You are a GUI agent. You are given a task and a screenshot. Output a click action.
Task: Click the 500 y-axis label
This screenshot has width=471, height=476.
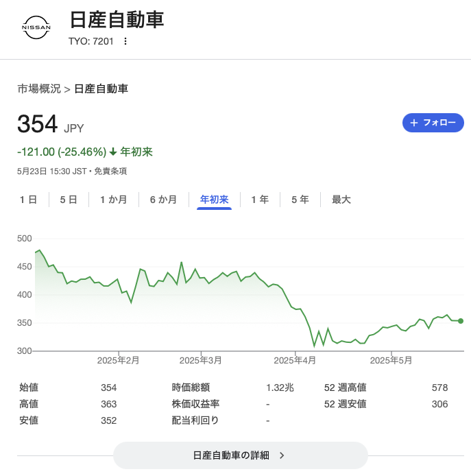[x=24, y=238]
